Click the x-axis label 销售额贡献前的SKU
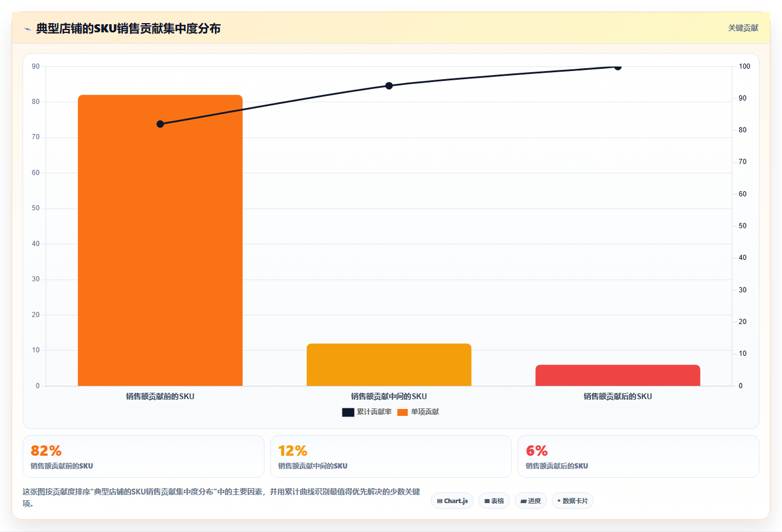The height and width of the screenshot is (532, 782). [160, 396]
